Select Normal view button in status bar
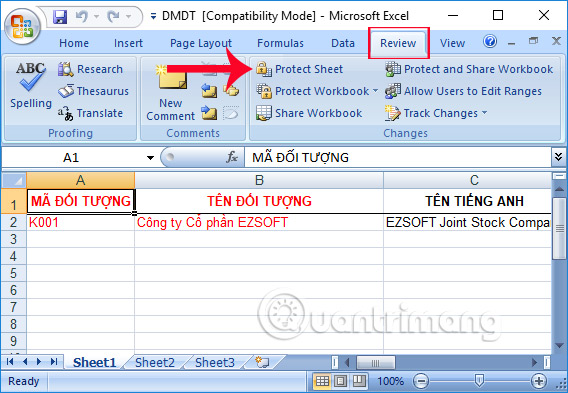Screen dimensions: 568x393 pos(322,381)
